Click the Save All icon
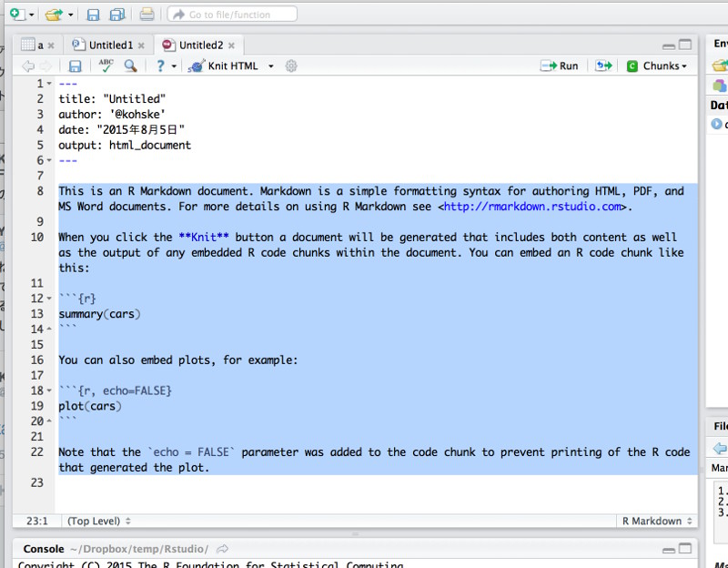The height and width of the screenshot is (568, 728). click(x=117, y=15)
